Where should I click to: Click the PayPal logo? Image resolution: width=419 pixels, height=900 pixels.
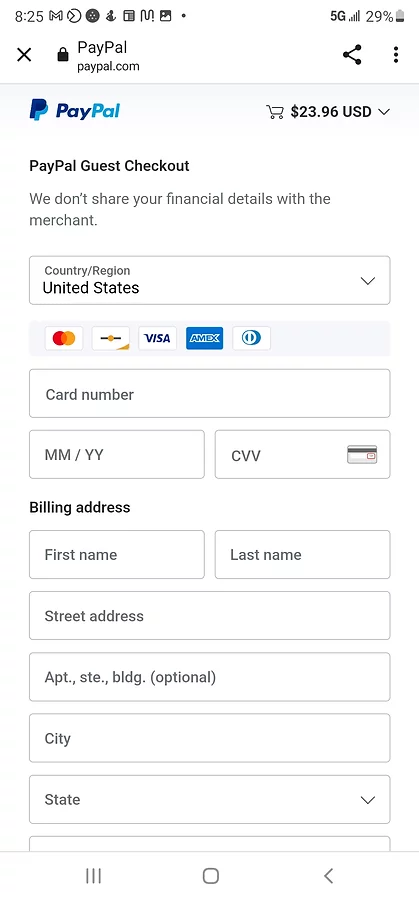tap(75, 110)
